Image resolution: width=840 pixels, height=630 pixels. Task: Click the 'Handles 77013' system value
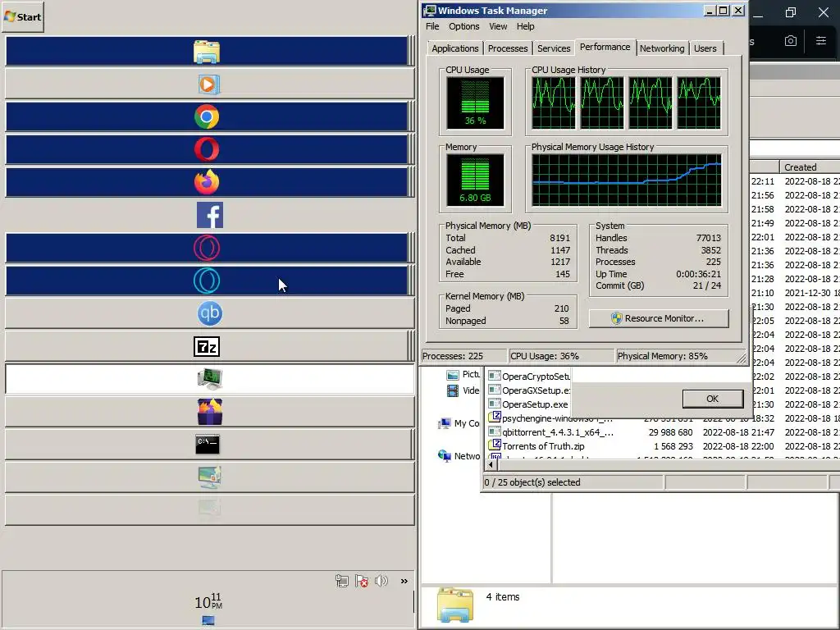pos(658,238)
